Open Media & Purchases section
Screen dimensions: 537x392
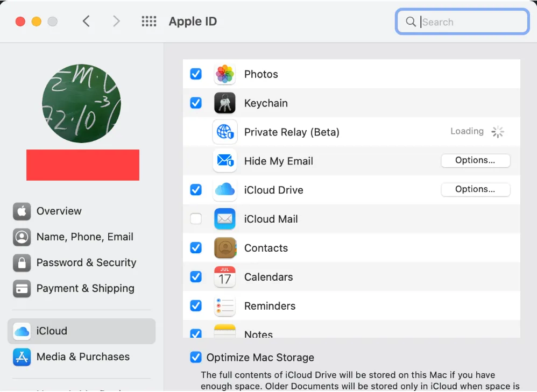[x=81, y=357]
